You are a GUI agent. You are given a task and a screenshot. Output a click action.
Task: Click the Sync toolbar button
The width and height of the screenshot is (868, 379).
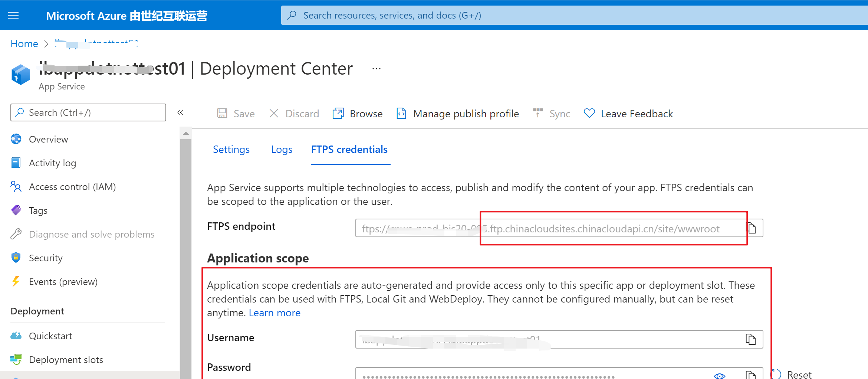552,114
